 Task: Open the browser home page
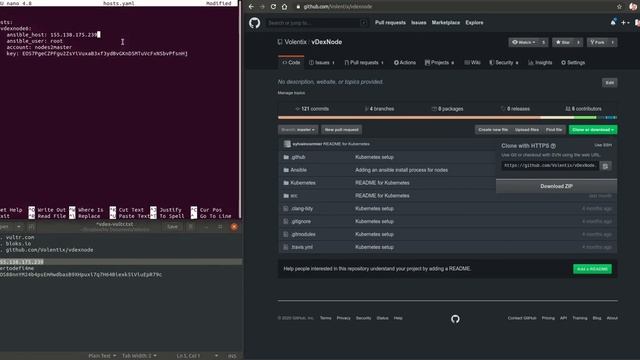(x=284, y=7)
